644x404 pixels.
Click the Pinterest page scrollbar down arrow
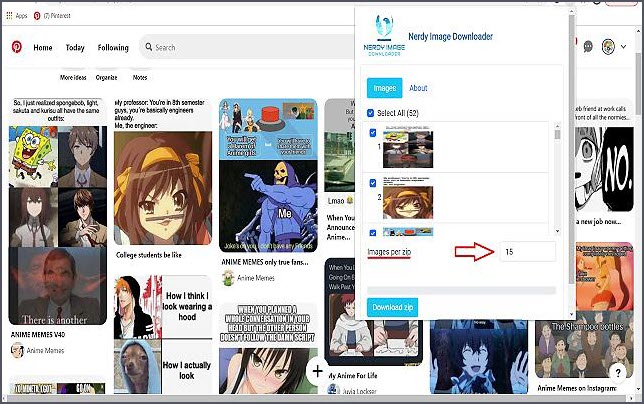point(639,388)
